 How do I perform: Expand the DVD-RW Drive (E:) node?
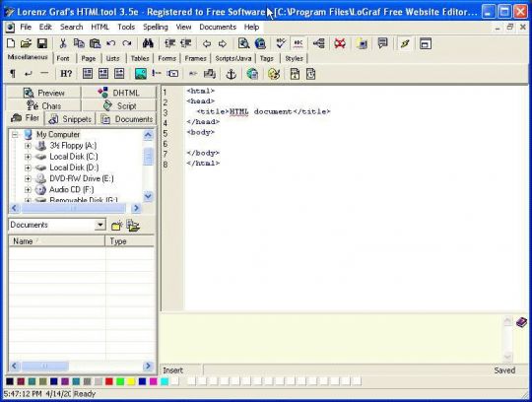[28, 178]
